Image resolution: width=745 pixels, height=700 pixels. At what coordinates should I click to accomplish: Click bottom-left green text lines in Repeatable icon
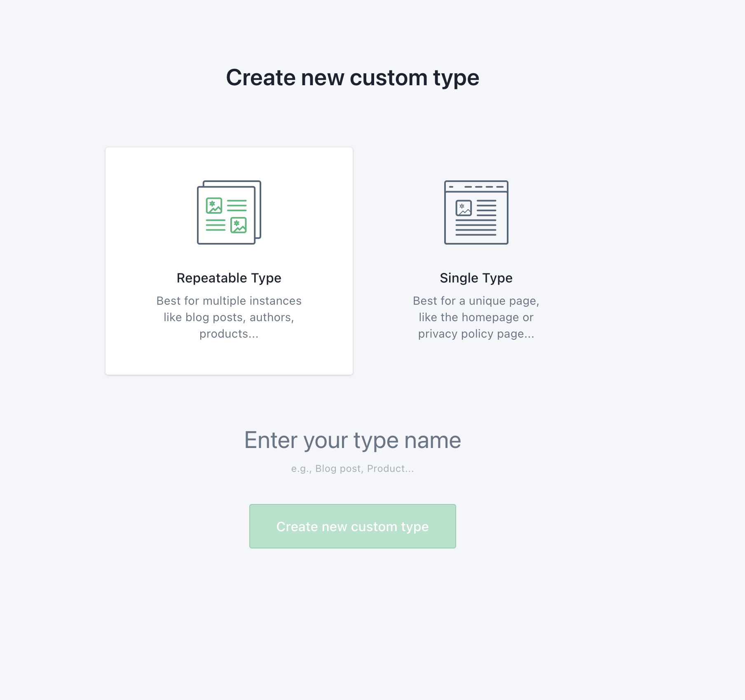216,225
